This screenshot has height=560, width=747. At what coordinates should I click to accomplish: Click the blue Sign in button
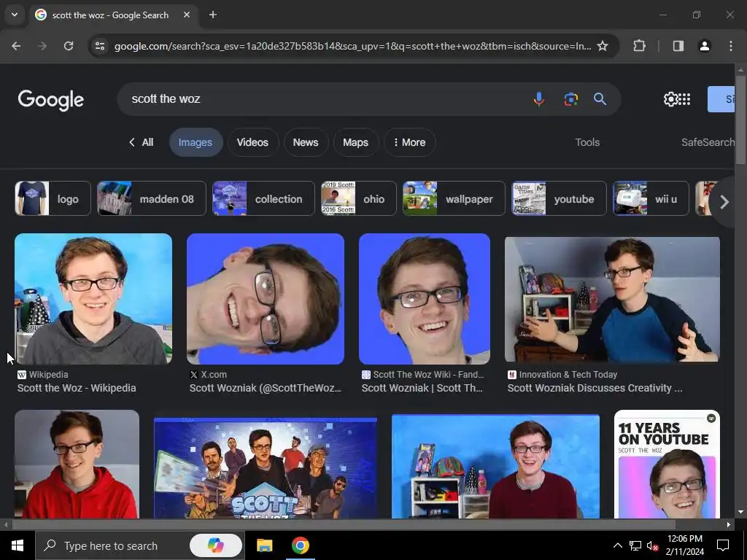[721, 99]
